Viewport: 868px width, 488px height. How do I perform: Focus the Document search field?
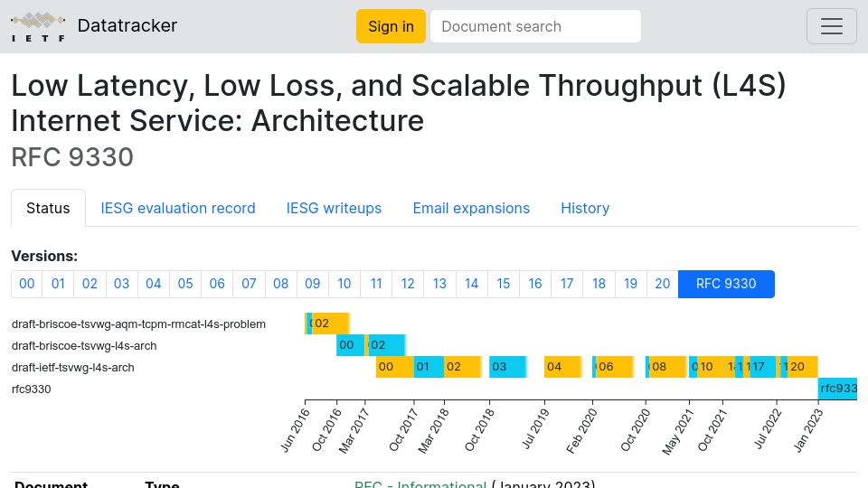click(535, 26)
